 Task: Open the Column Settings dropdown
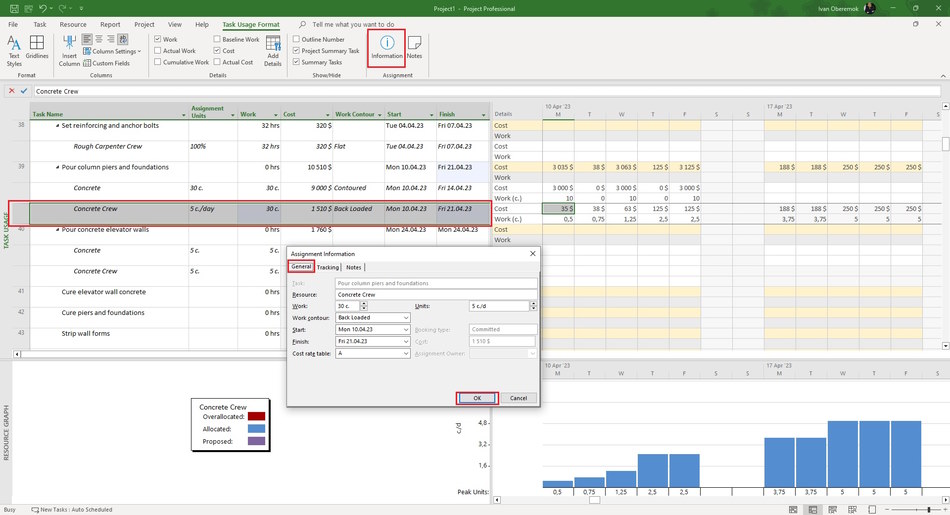(112, 52)
